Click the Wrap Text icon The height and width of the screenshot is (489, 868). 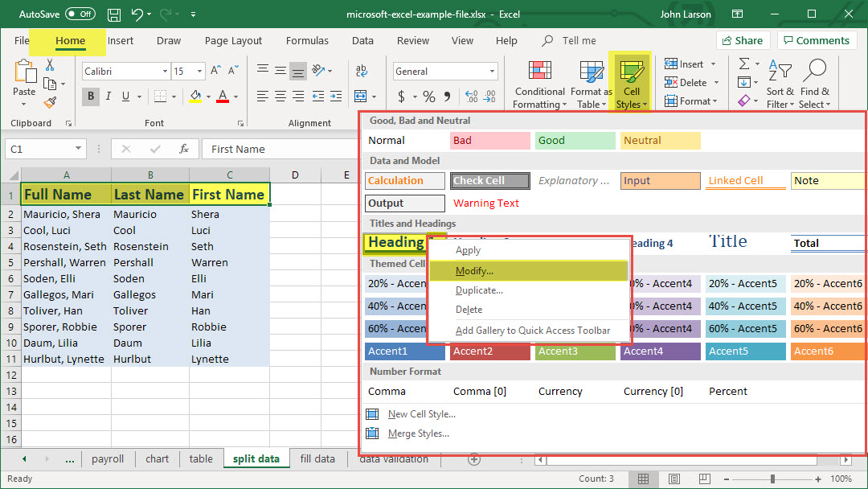click(359, 71)
